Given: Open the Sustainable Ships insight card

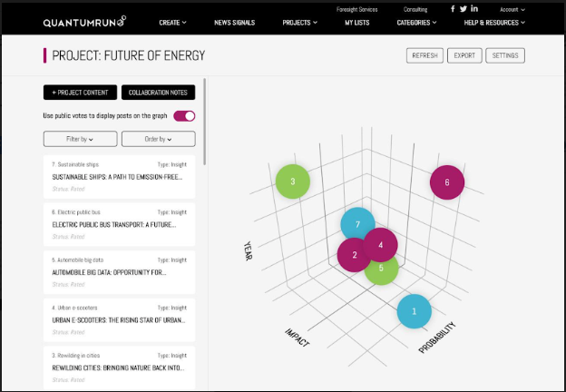Looking at the screenshot, I should [x=119, y=177].
